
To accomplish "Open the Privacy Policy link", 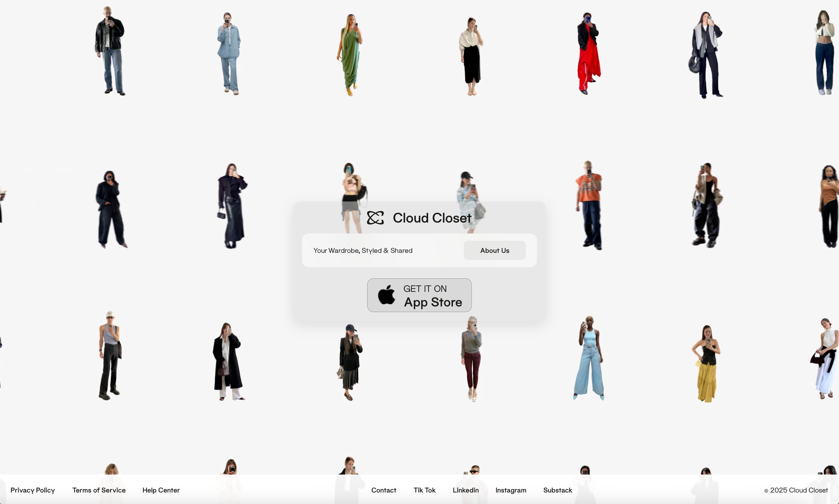I will tap(33, 490).
